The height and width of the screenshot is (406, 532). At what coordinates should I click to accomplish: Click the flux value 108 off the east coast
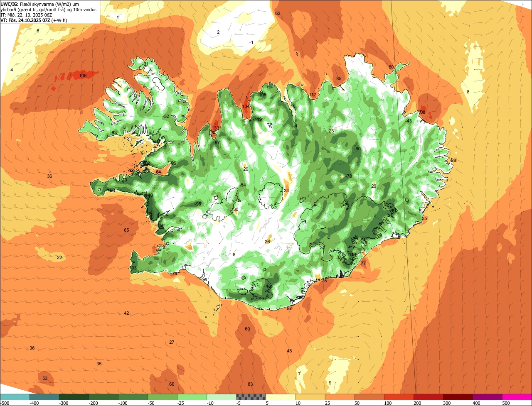pos(421,113)
